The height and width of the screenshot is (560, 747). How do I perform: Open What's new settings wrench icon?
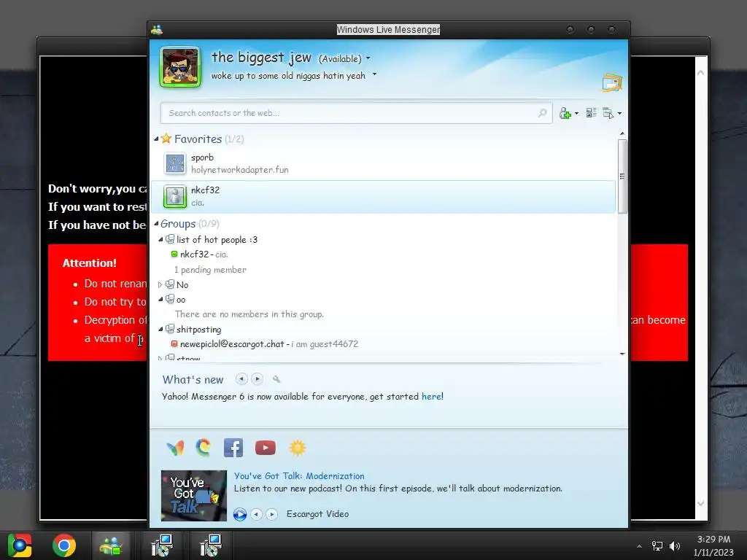pyautogui.click(x=276, y=379)
